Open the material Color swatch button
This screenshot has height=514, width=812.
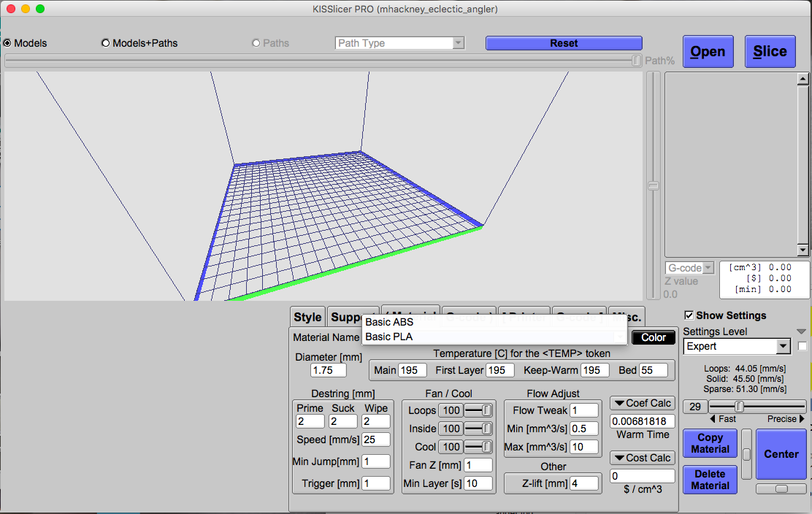(654, 337)
